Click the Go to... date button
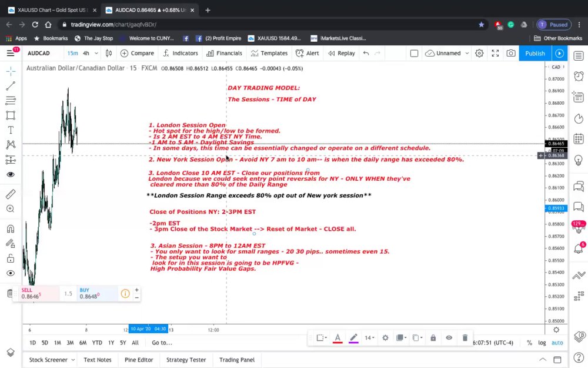The image size is (588, 368). tap(162, 343)
